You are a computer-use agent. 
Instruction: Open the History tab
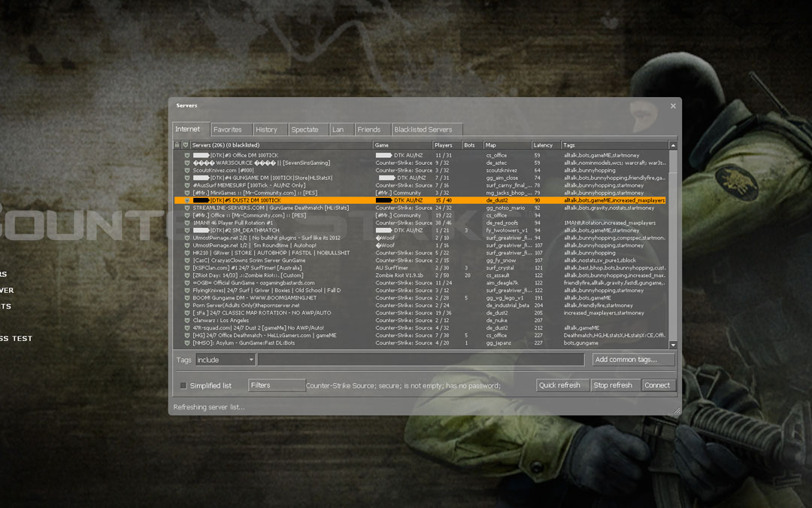pyautogui.click(x=270, y=129)
